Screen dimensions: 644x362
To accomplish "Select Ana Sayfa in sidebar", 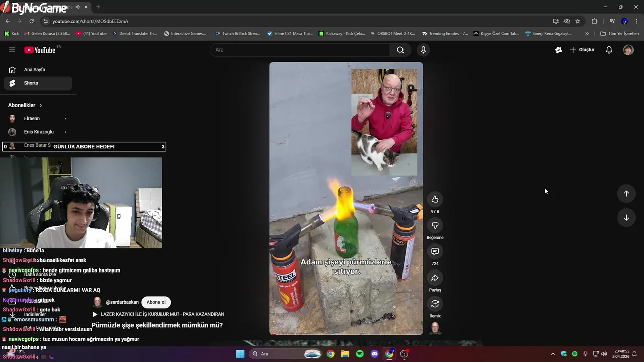I will pyautogui.click(x=38, y=70).
